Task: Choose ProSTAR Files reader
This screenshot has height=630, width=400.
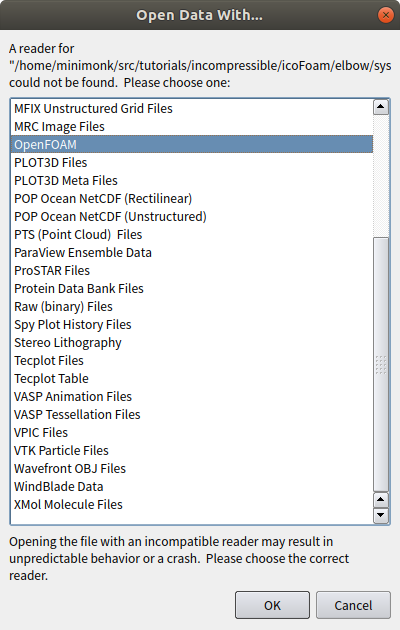Action: (x=192, y=270)
